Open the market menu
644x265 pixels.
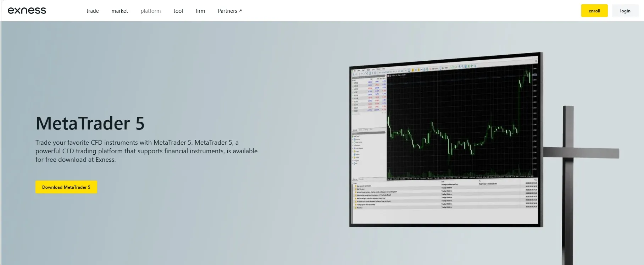tap(120, 11)
